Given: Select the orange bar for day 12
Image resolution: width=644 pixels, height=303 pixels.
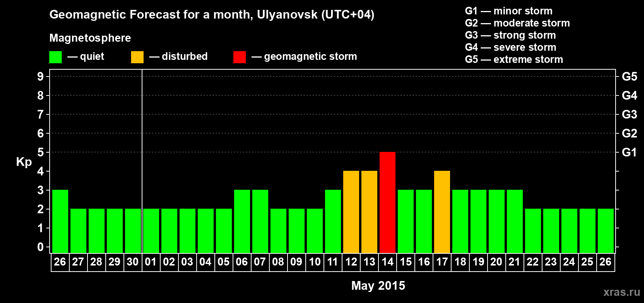Looking at the screenshot, I should [351, 212].
